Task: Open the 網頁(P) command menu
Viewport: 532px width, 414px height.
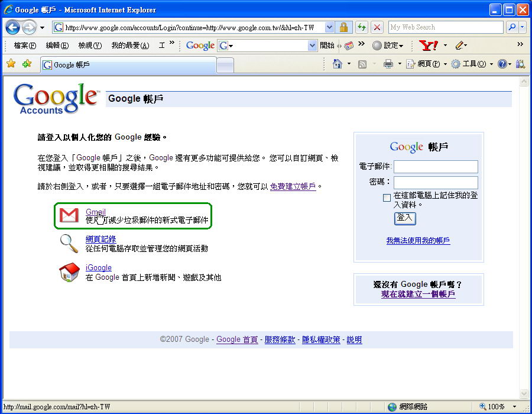Action: click(x=426, y=64)
